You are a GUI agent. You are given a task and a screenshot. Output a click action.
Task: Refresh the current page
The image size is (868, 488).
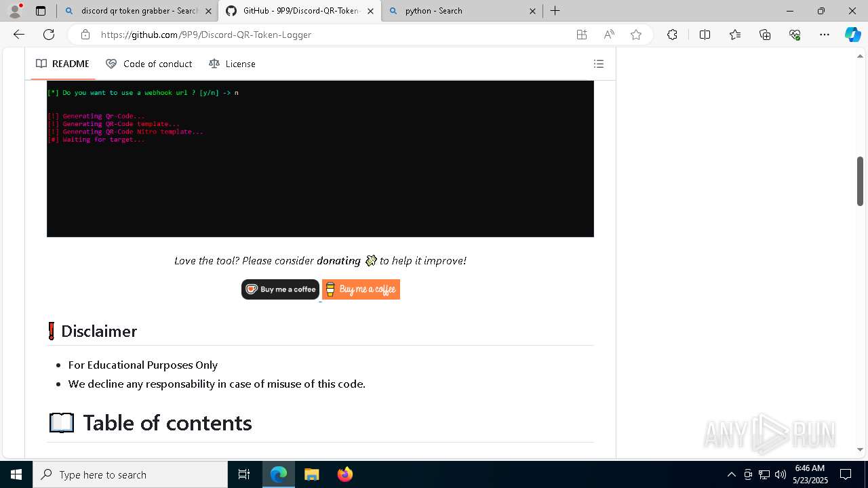click(x=49, y=35)
